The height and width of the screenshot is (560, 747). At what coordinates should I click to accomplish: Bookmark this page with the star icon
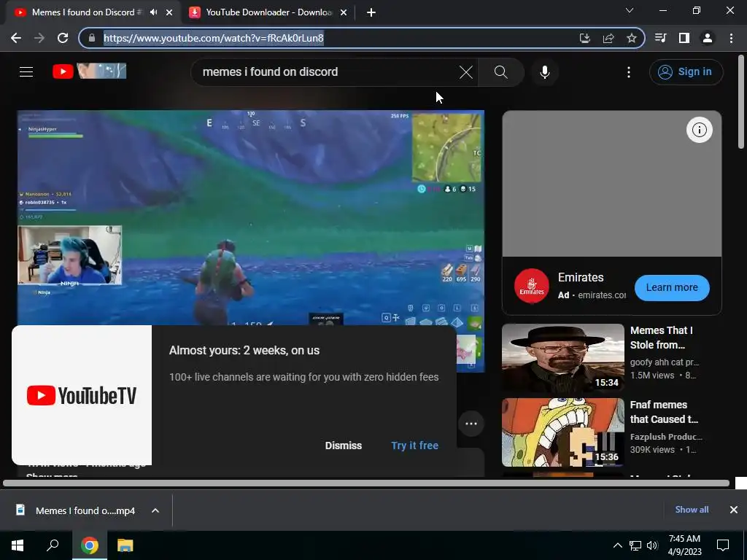[632, 38]
